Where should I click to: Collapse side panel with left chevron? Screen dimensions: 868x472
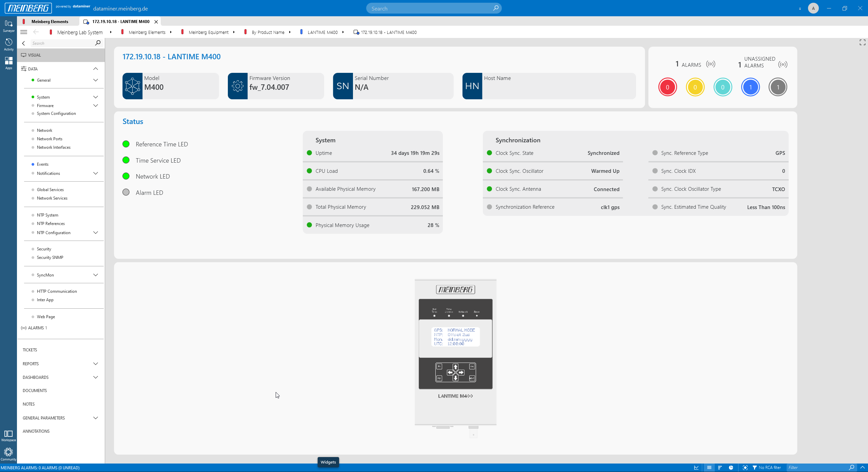23,43
